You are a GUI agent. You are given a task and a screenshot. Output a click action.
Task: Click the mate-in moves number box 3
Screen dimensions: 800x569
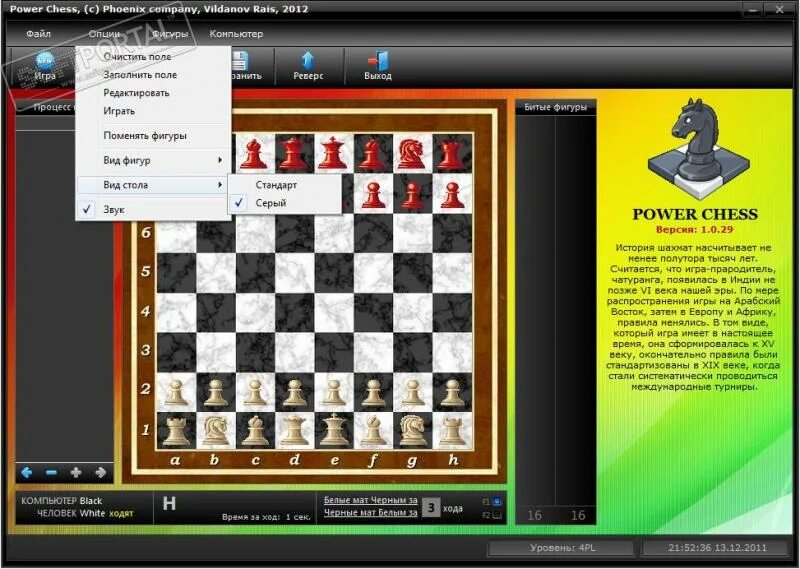point(431,507)
